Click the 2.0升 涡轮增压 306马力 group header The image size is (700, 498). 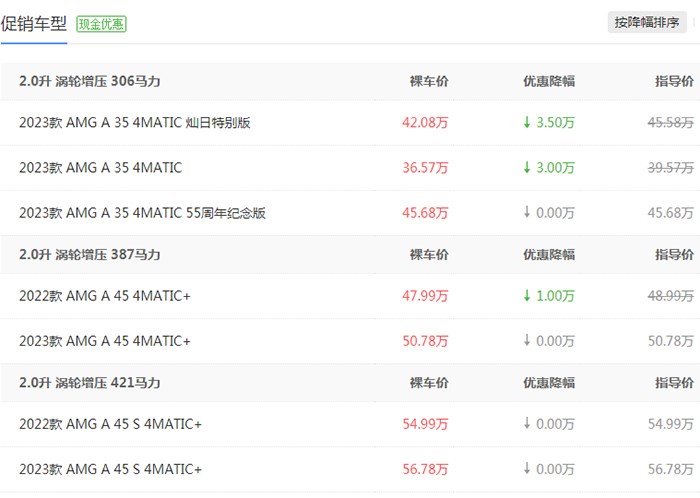tap(90, 81)
